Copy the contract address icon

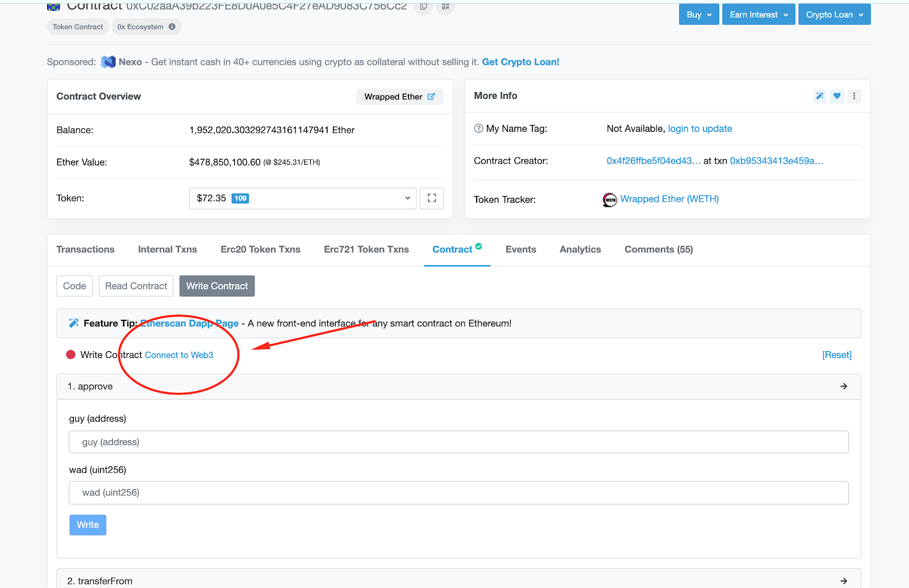point(423,7)
